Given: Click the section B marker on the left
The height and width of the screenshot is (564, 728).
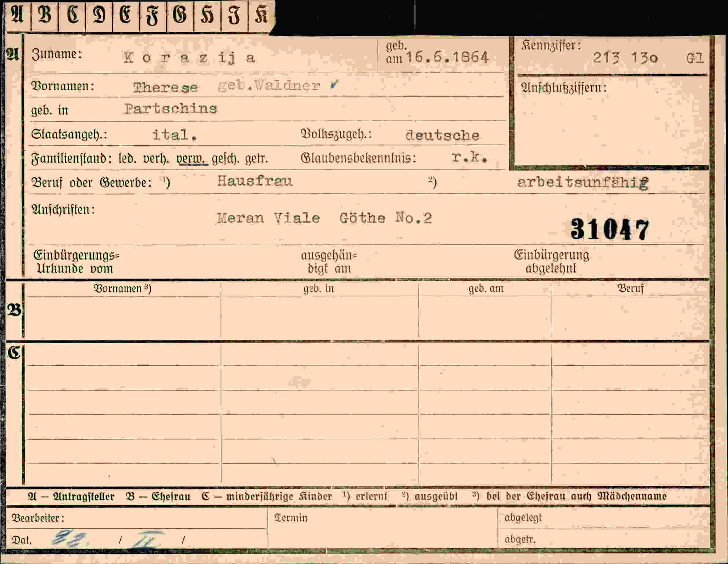Looking at the screenshot, I should (x=14, y=310).
